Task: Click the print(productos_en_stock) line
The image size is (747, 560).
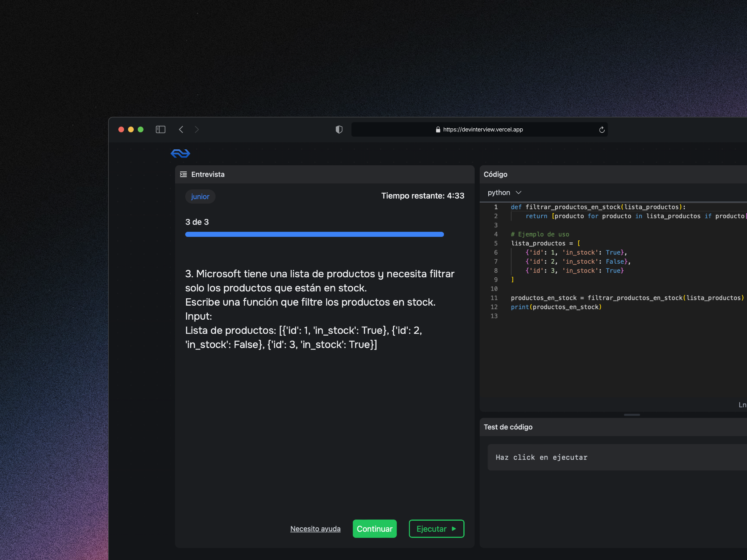Action: [556, 307]
